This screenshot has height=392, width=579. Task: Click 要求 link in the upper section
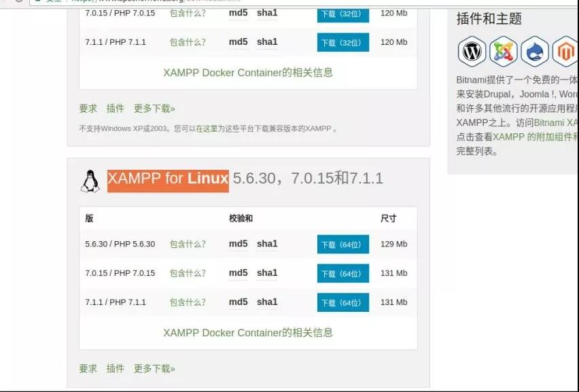pos(88,109)
